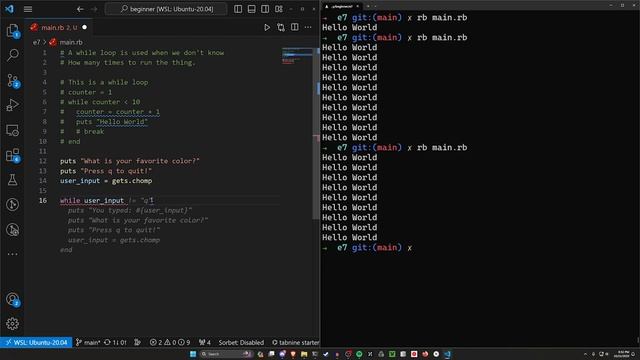
Task: Open the Brave browser taskbar icon
Action: tap(293, 354)
